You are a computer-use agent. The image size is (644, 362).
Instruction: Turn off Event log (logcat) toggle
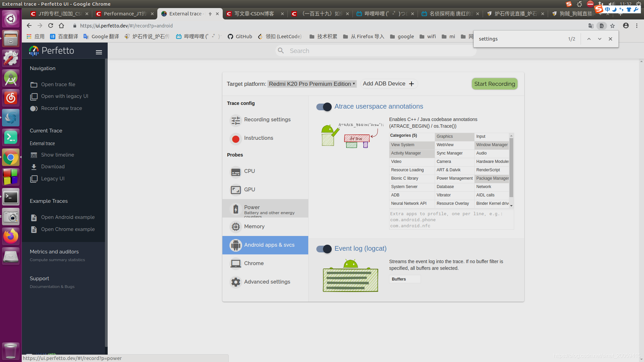[x=324, y=249]
